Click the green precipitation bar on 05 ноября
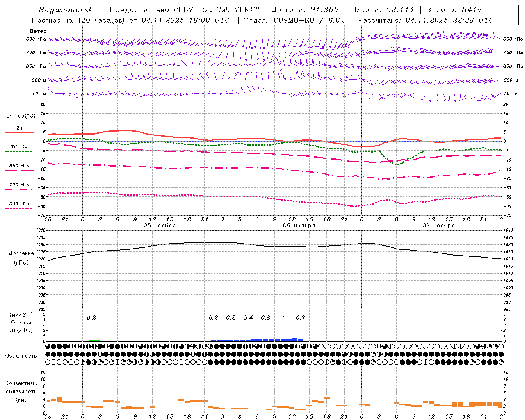The image size is (525, 420). (94, 340)
